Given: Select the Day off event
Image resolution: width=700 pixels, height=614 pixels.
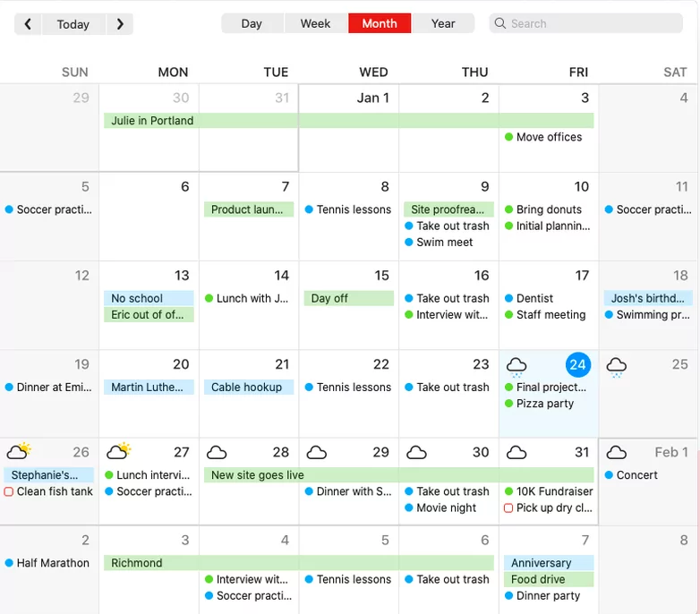Looking at the screenshot, I should [x=349, y=298].
